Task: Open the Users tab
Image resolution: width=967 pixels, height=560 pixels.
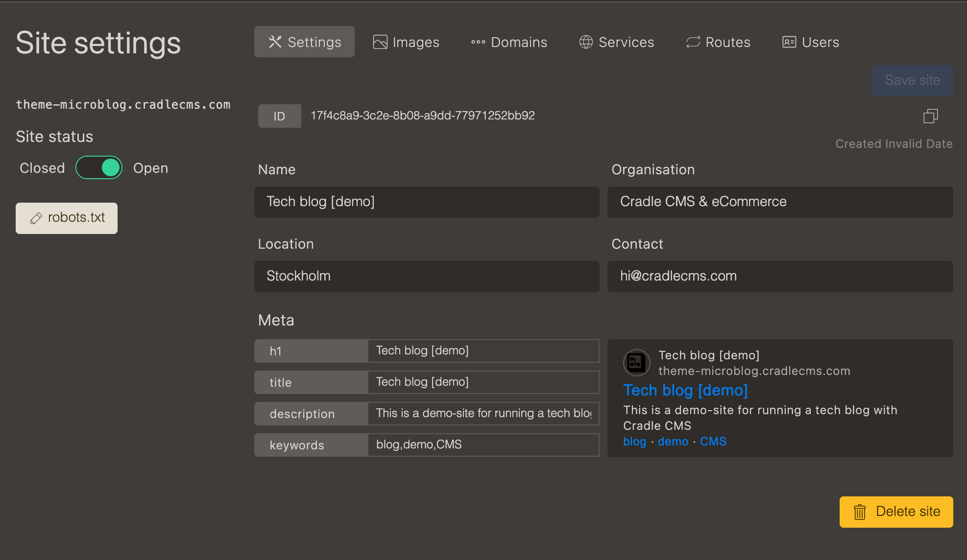Action: coord(811,42)
